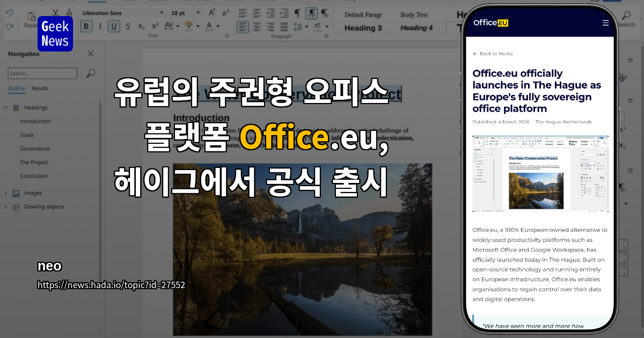Open the Liberation Sans font name dropdown
This screenshot has height=338, width=644.
tap(162, 13)
